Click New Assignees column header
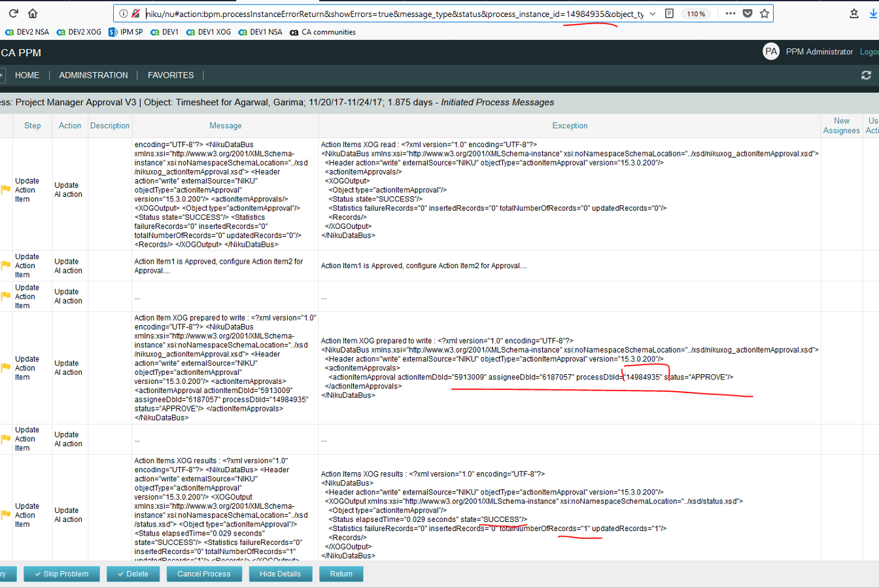 click(x=842, y=126)
